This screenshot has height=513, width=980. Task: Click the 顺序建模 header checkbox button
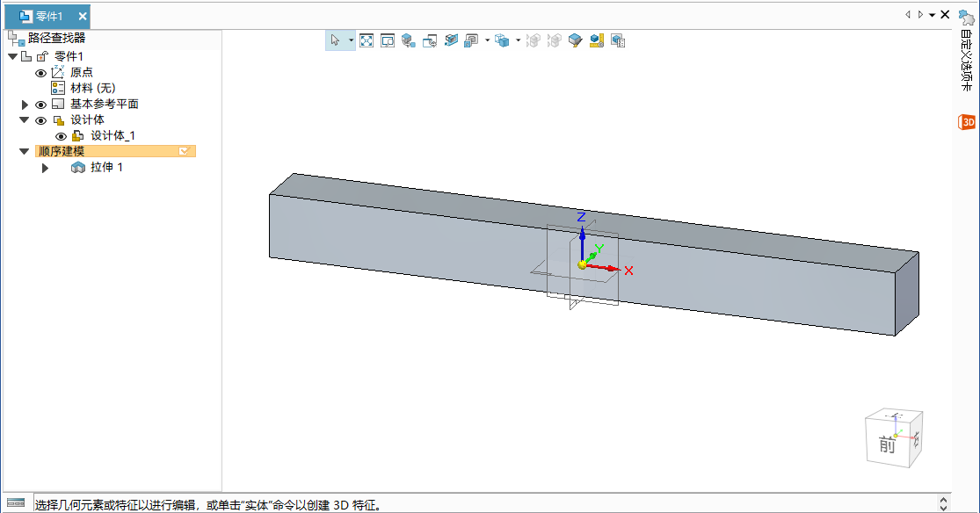tap(184, 151)
